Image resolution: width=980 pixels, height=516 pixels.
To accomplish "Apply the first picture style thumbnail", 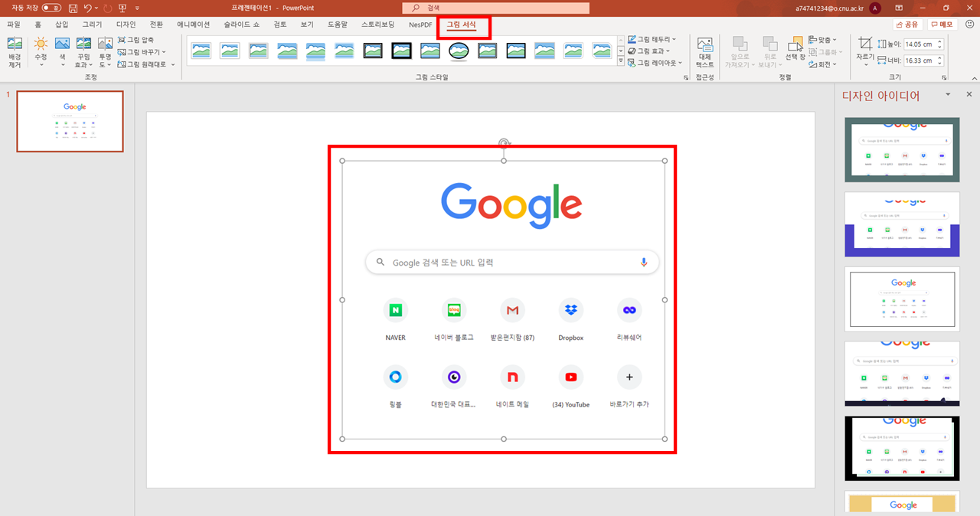I will 201,51.
